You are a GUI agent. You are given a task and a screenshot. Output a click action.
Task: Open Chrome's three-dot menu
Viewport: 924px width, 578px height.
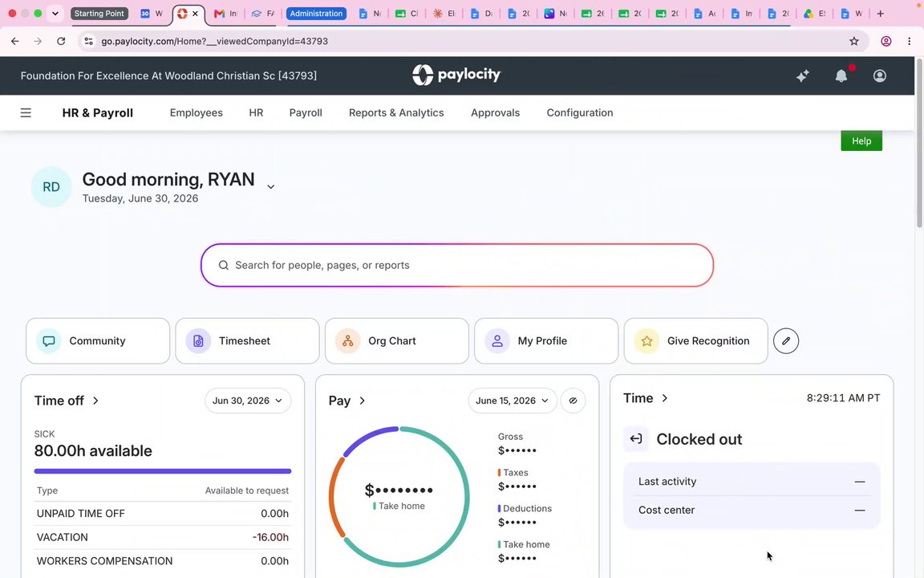coord(910,41)
